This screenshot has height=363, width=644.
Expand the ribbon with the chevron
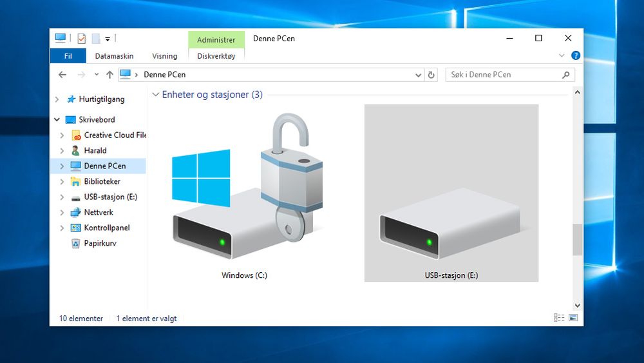(562, 55)
